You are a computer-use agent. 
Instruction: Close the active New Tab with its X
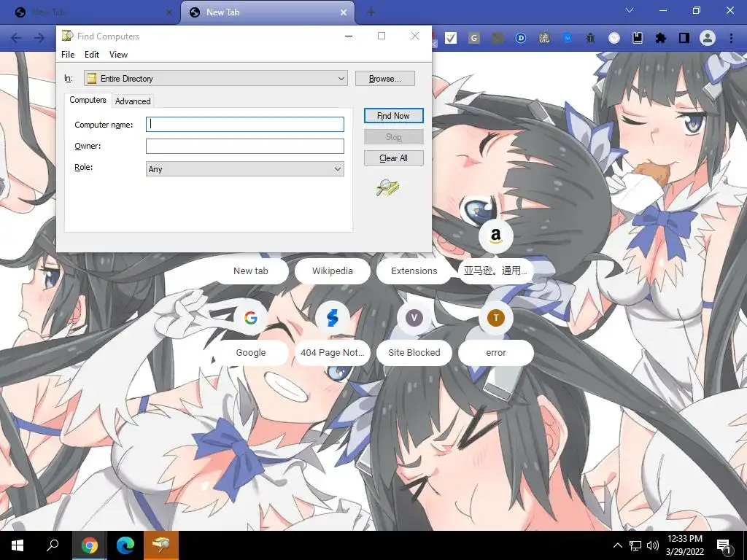coord(344,12)
